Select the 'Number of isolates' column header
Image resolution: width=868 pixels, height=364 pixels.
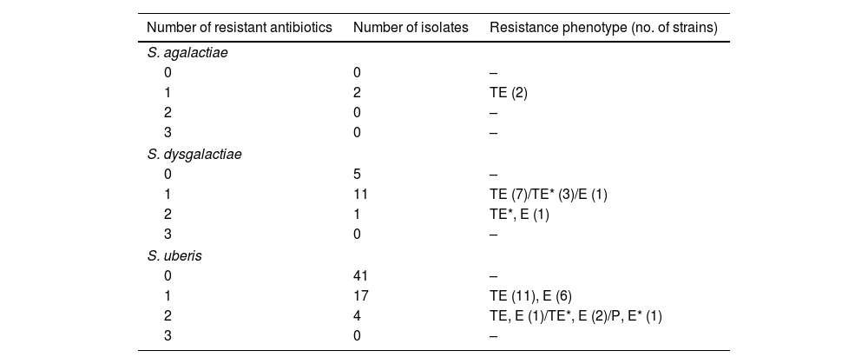pyautogui.click(x=411, y=28)
